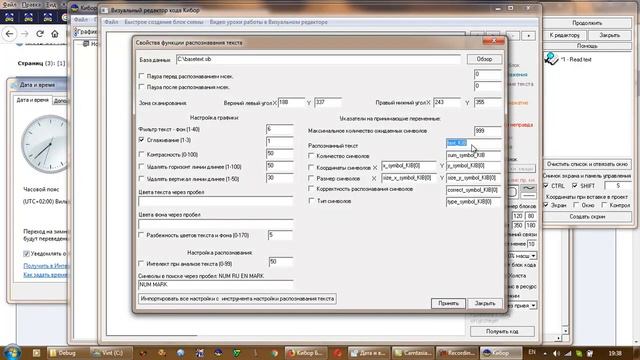The width and height of the screenshot is (640, 360).
Task: Enable removing horizontal lines checkbox
Action: [x=141, y=167]
